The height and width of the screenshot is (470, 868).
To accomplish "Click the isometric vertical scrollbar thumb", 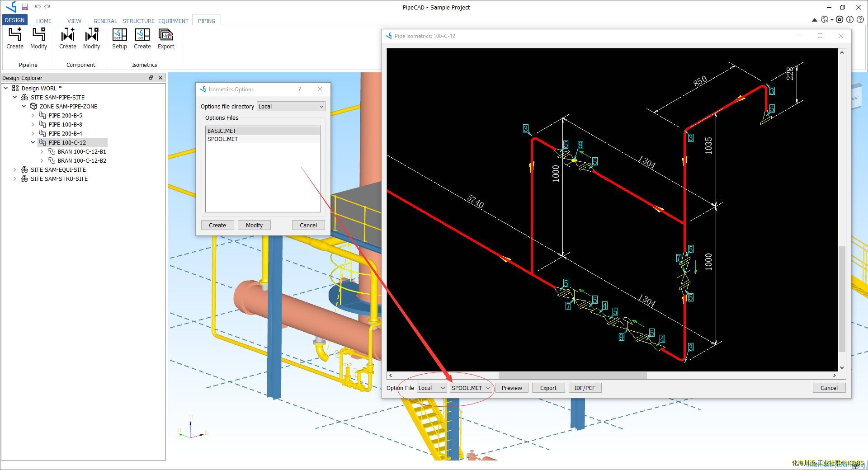I will pos(842,299).
